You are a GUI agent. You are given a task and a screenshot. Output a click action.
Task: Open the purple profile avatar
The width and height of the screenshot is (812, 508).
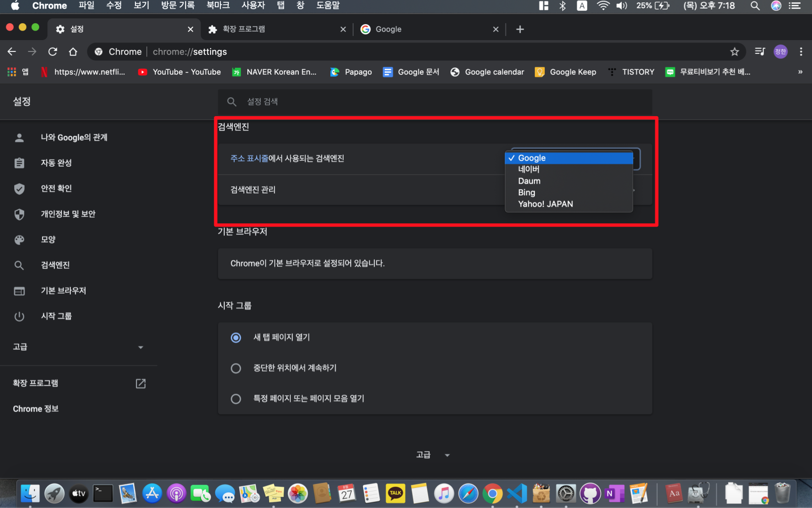pyautogui.click(x=780, y=51)
